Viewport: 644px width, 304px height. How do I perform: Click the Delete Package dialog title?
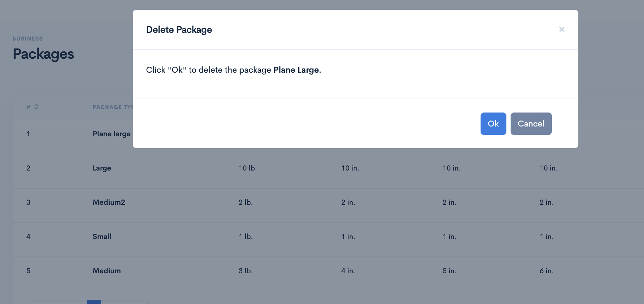pos(179,30)
